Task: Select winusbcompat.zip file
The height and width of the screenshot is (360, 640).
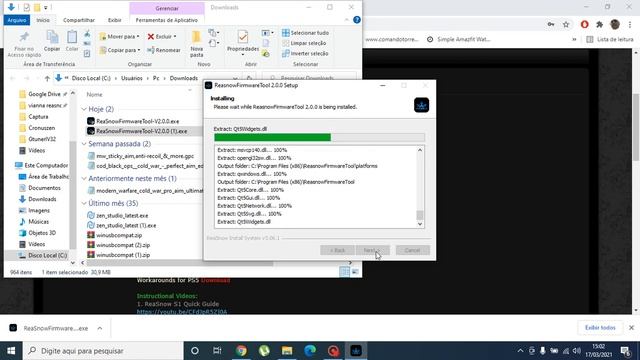Action: (x=119, y=235)
